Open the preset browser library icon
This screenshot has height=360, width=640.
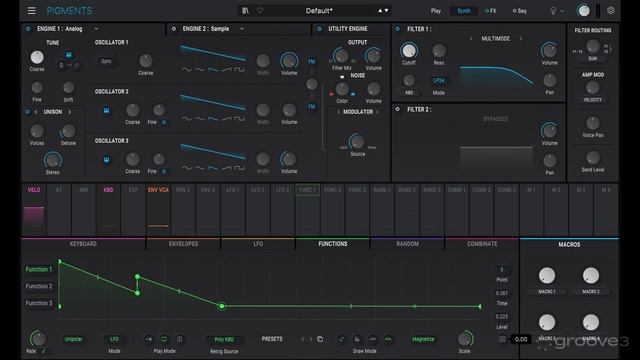(x=245, y=11)
